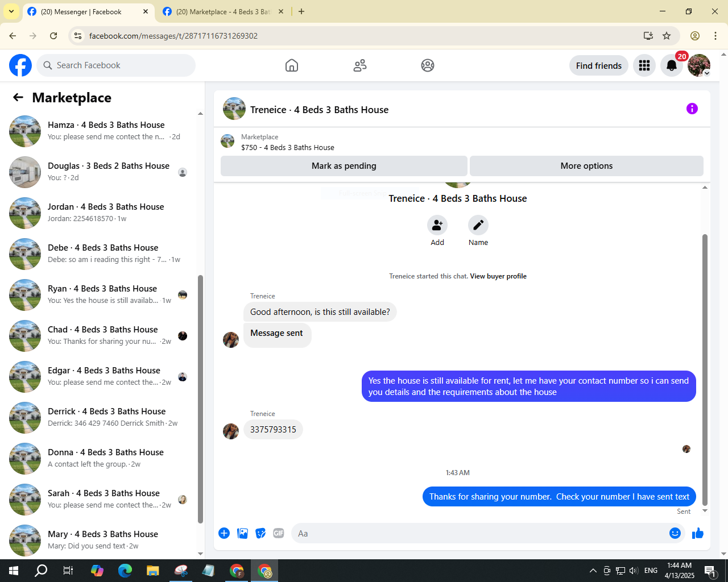This screenshot has width=728, height=582.
Task: Click the Search Facebook field
Action: (x=116, y=65)
